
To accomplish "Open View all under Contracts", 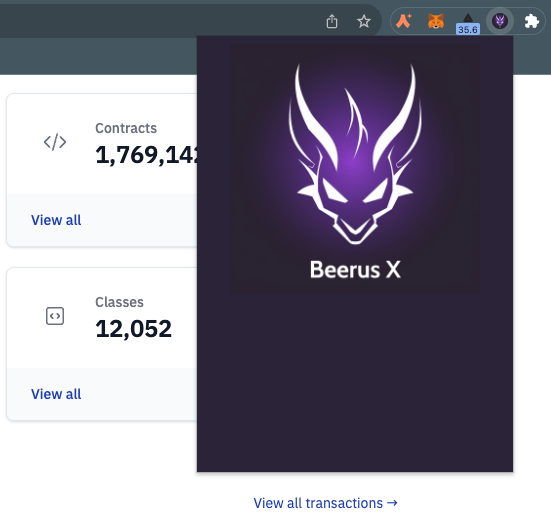I will pyautogui.click(x=56, y=220).
